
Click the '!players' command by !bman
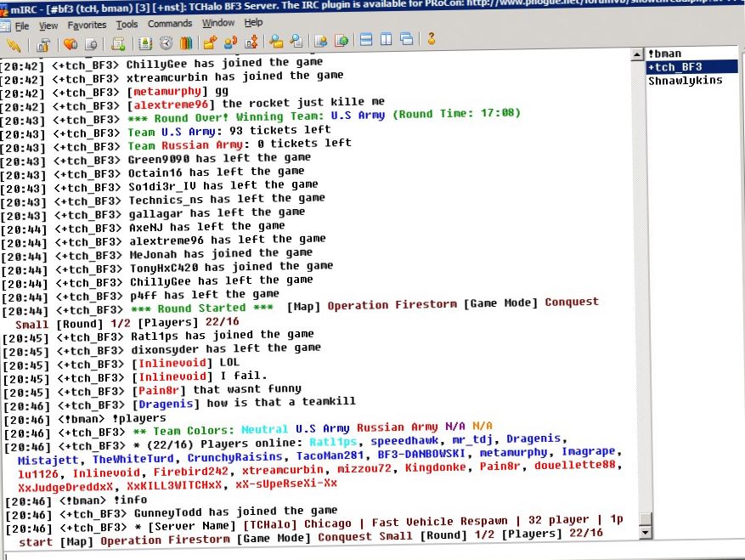pos(139,418)
